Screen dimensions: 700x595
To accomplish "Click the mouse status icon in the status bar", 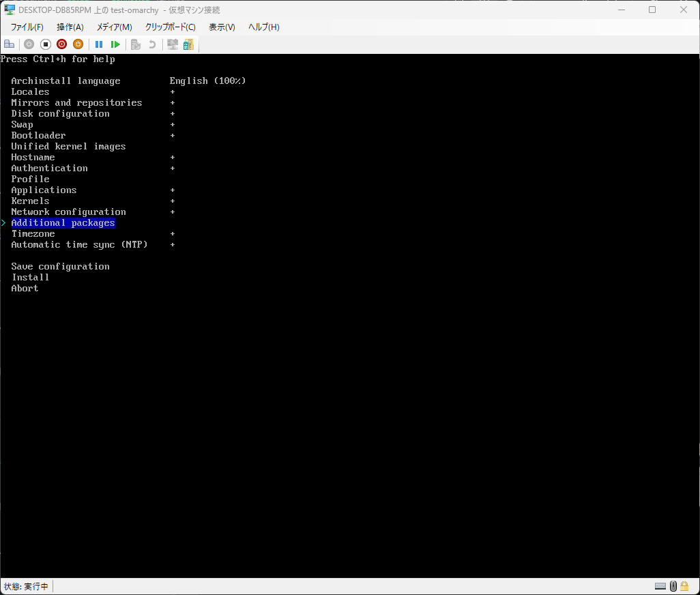I will 673,586.
